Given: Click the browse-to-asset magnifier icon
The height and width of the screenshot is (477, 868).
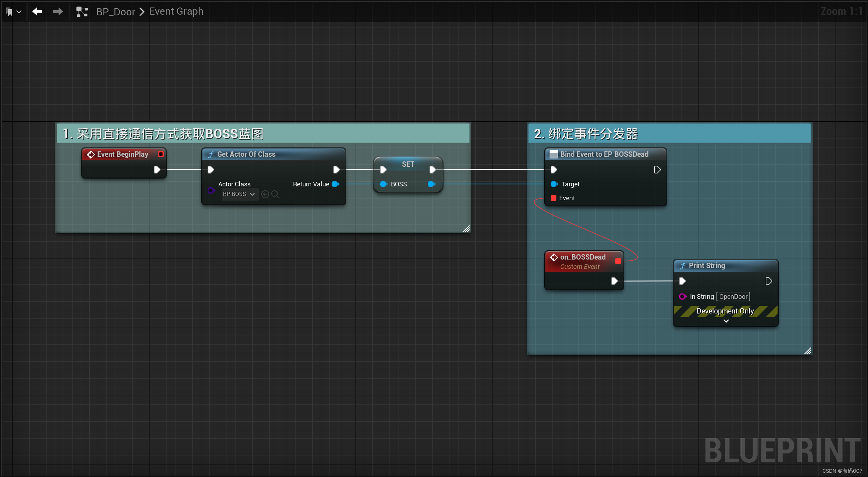Looking at the screenshot, I should (x=275, y=194).
